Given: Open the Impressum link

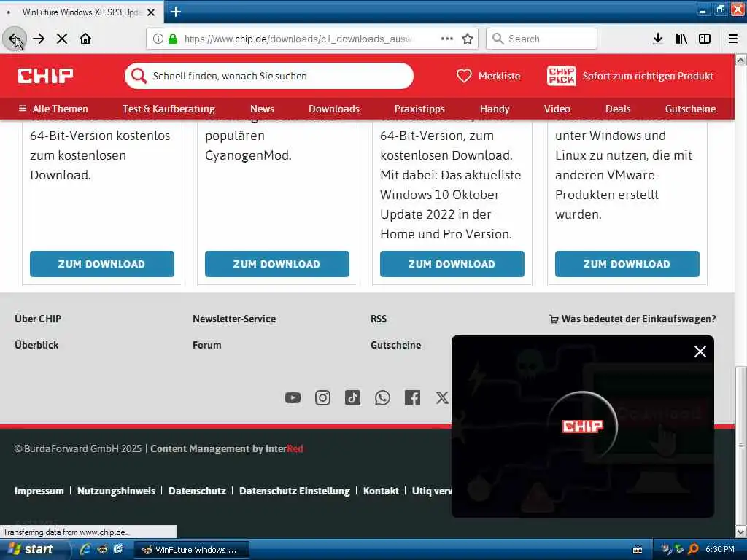Looking at the screenshot, I should pos(39,491).
